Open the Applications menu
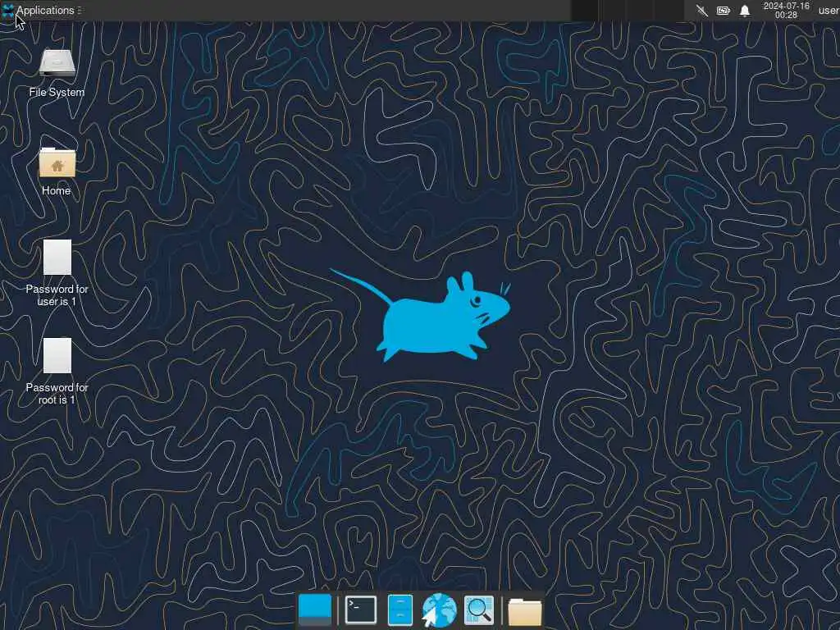Viewport: 840px width, 630px height. point(42,10)
